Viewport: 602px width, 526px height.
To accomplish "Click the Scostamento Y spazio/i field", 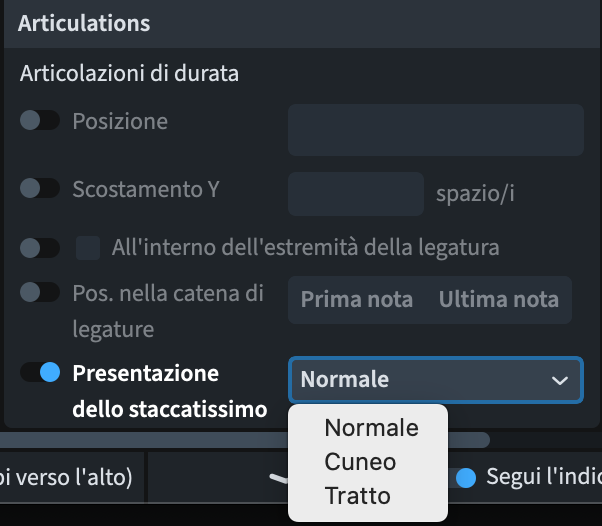I will point(356,194).
